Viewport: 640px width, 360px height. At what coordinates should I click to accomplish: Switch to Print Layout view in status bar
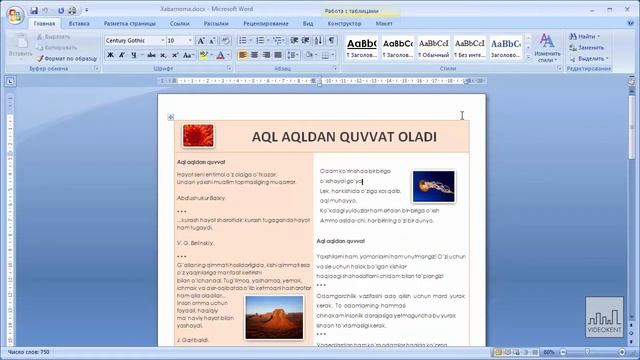coord(498,352)
